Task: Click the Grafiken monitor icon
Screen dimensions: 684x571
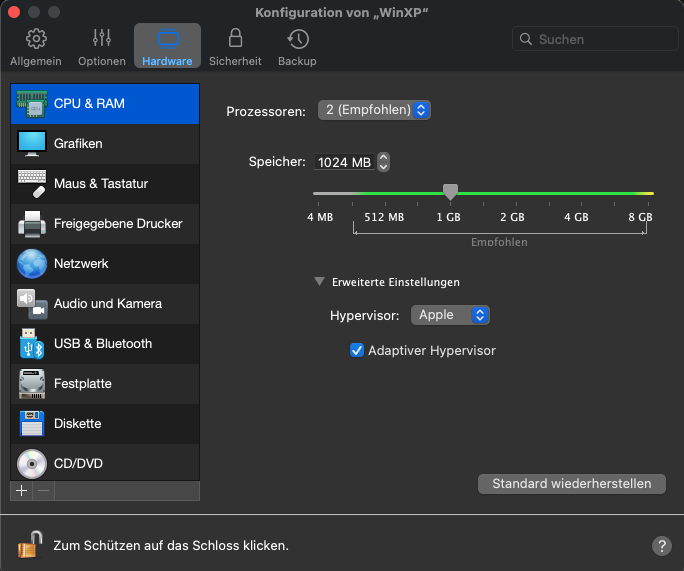Action: [32, 143]
